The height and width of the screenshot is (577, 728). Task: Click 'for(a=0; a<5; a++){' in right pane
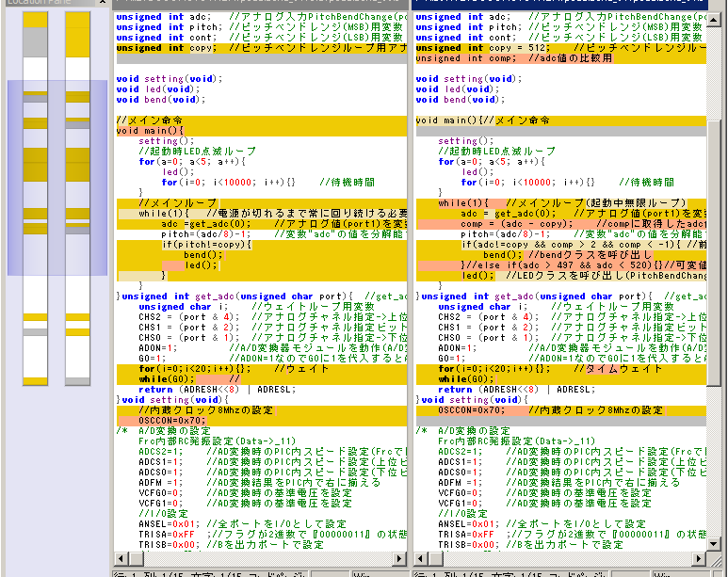[x=492, y=162]
